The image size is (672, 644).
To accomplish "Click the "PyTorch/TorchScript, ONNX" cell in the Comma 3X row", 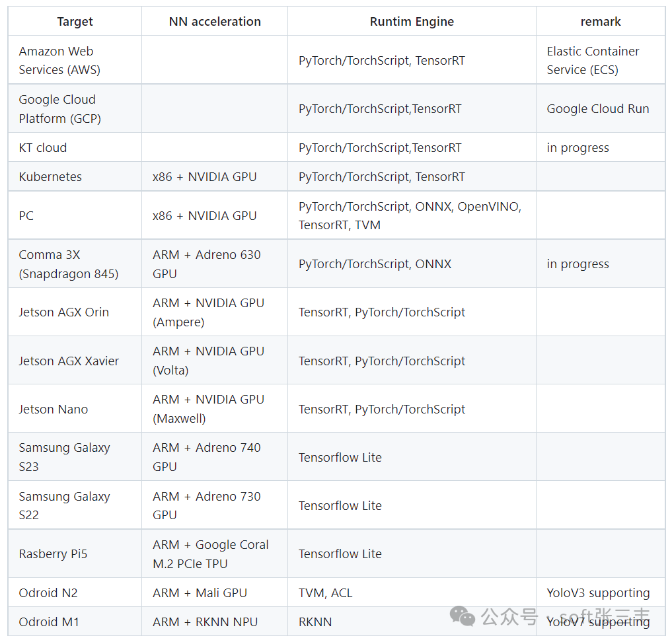I will click(x=412, y=264).
